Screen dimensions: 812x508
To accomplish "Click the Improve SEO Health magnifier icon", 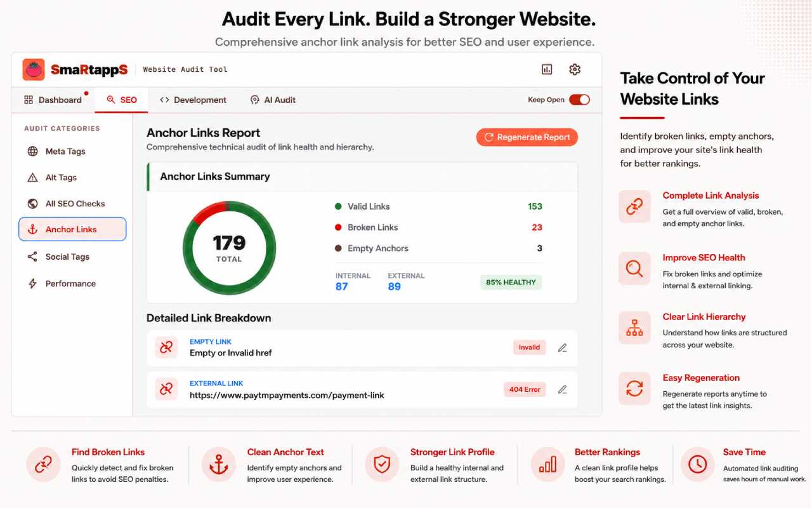I will pos(634,268).
